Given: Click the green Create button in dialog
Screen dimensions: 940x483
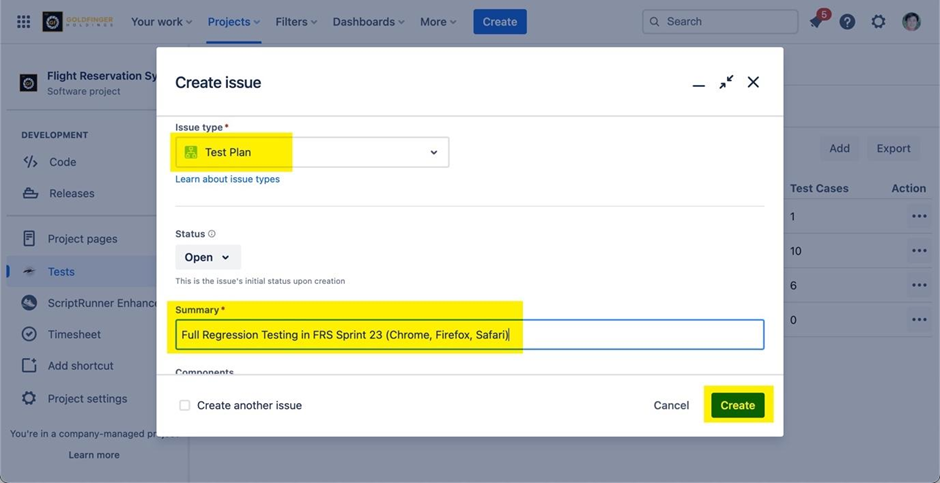Looking at the screenshot, I should (737, 405).
